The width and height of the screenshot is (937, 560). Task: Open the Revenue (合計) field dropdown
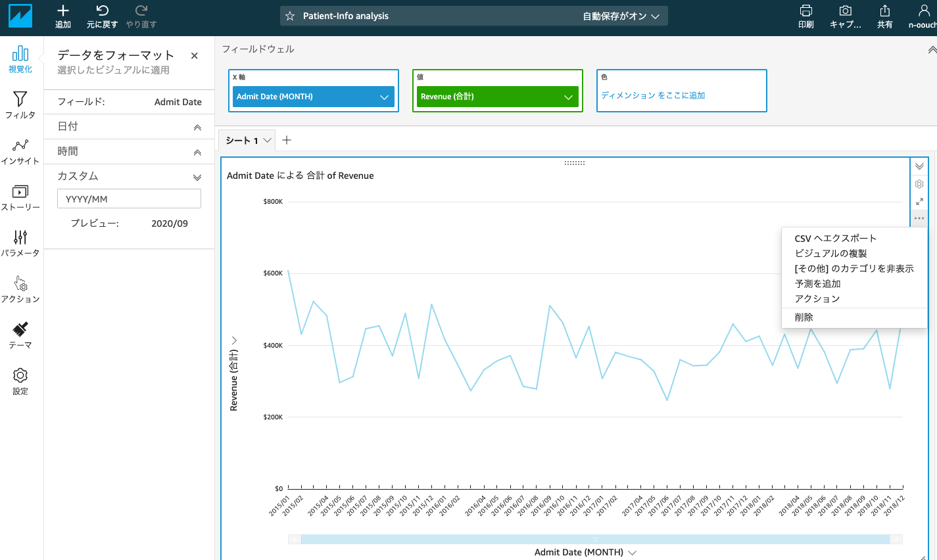tap(568, 97)
